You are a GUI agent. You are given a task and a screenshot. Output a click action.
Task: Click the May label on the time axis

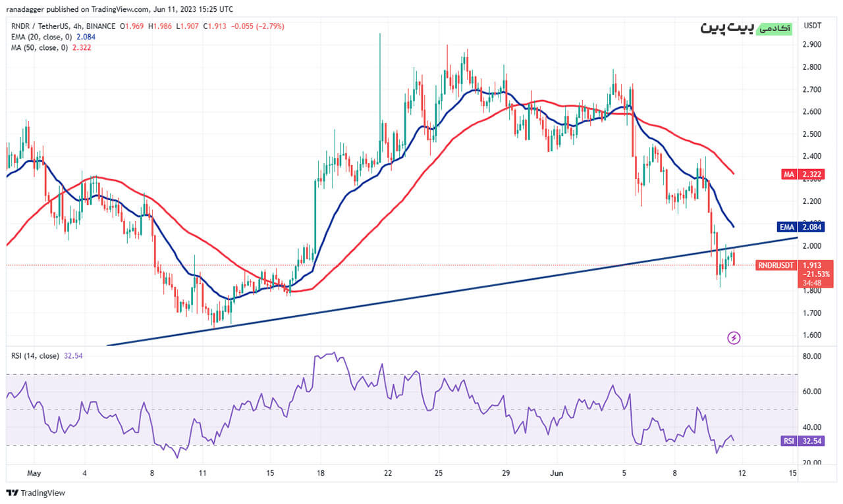[34, 473]
